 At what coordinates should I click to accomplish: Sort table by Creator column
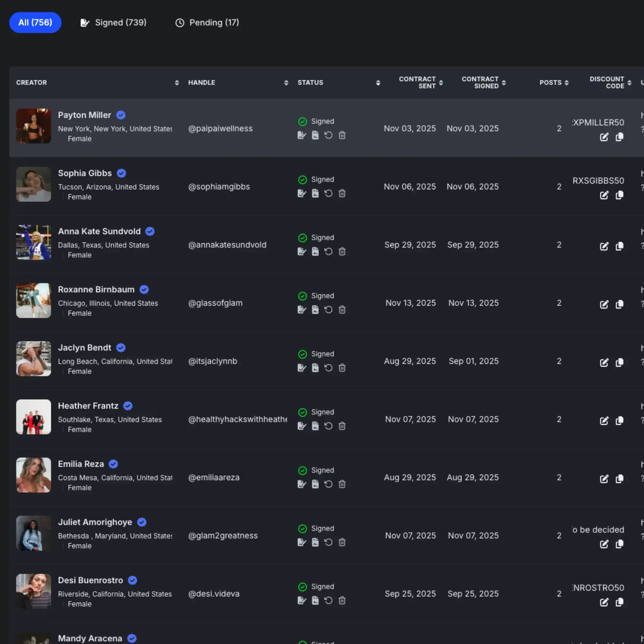pos(177,83)
